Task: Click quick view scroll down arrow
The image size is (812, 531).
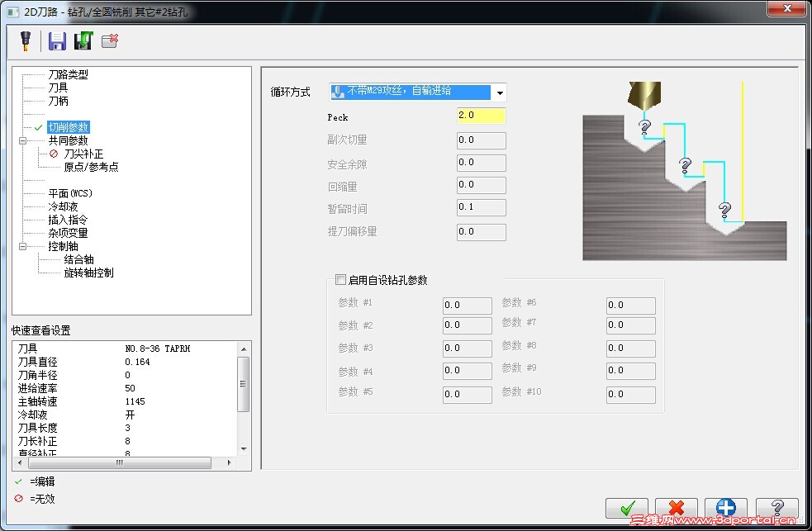Action: click(244, 448)
